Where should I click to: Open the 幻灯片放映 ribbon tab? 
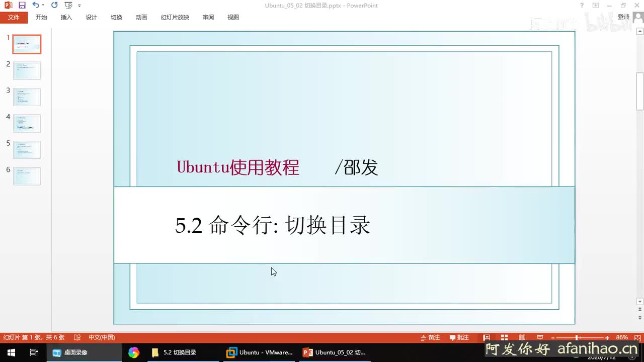[x=175, y=17]
